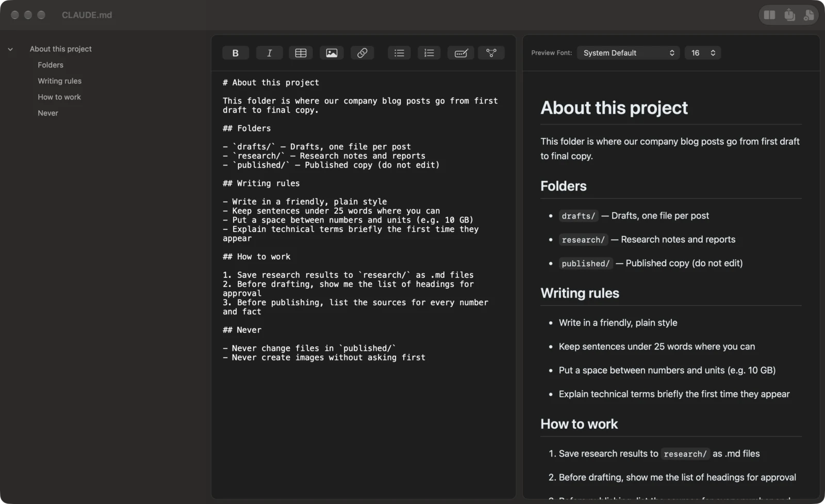This screenshot has height=504, width=825.
Task: Apply italic formatting with the I button
Action: point(269,53)
